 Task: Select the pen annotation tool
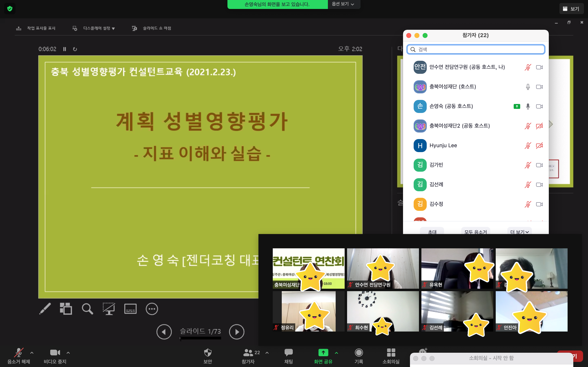click(x=45, y=308)
